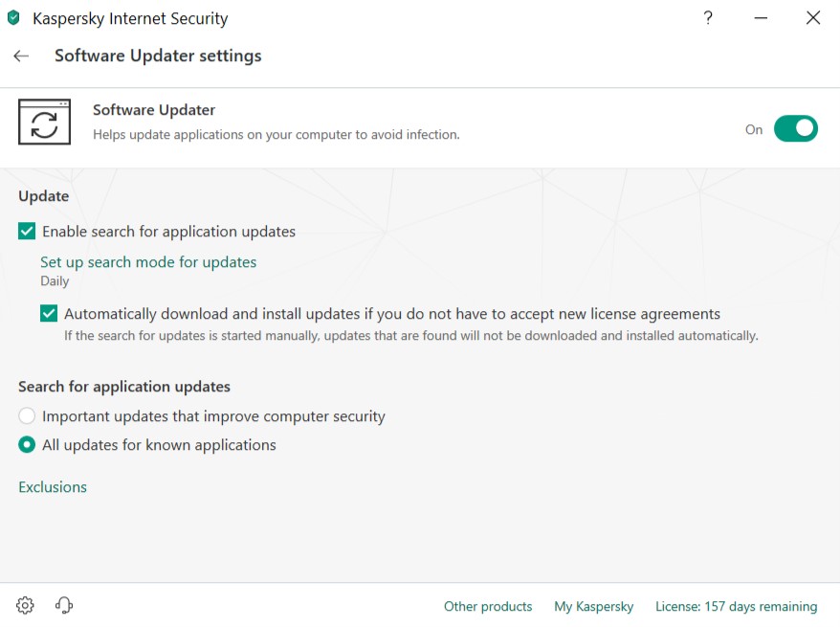This screenshot has height=627, width=840.
Task: Go to My Kaspersky
Action: tap(594, 606)
